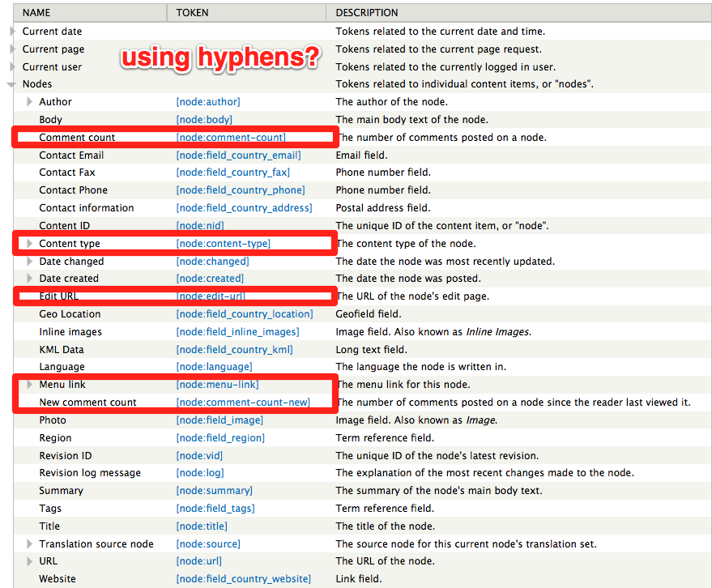The height and width of the screenshot is (588, 712).
Task: Insert the [node:log] token
Action: pos(200,473)
